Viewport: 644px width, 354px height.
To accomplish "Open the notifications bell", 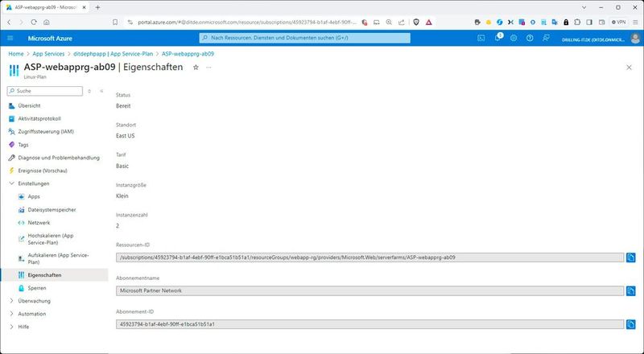I will pos(497,38).
